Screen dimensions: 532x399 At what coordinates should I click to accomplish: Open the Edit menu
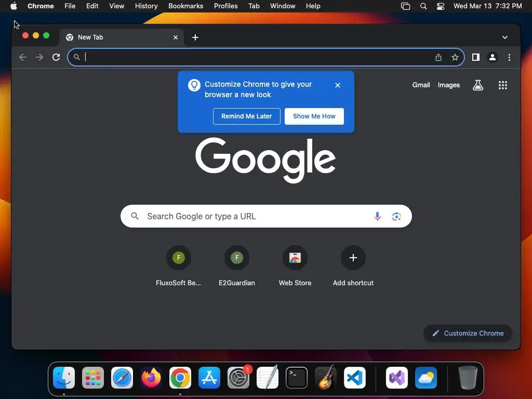click(92, 6)
